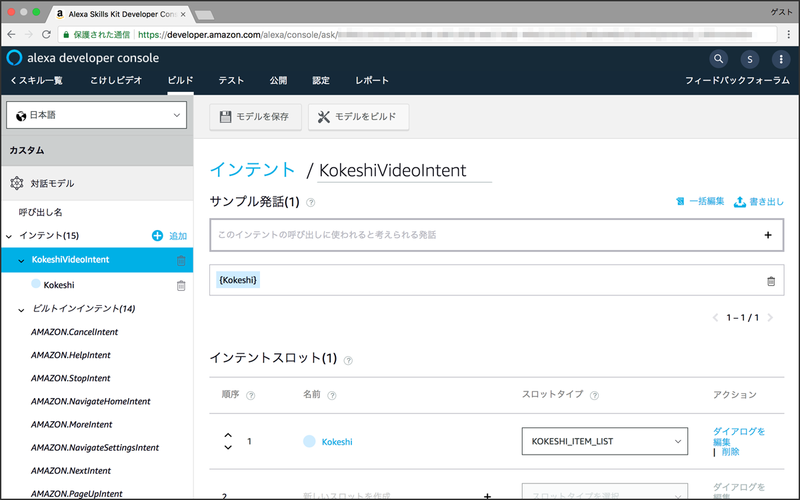Collapse the インテント(15) tree section
The width and height of the screenshot is (800, 500).
[x=9, y=236]
